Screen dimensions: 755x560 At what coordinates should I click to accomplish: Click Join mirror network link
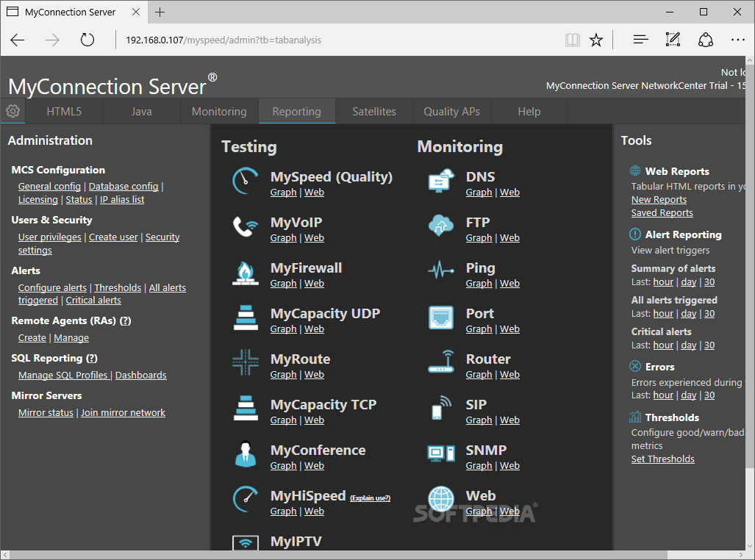[x=124, y=413]
